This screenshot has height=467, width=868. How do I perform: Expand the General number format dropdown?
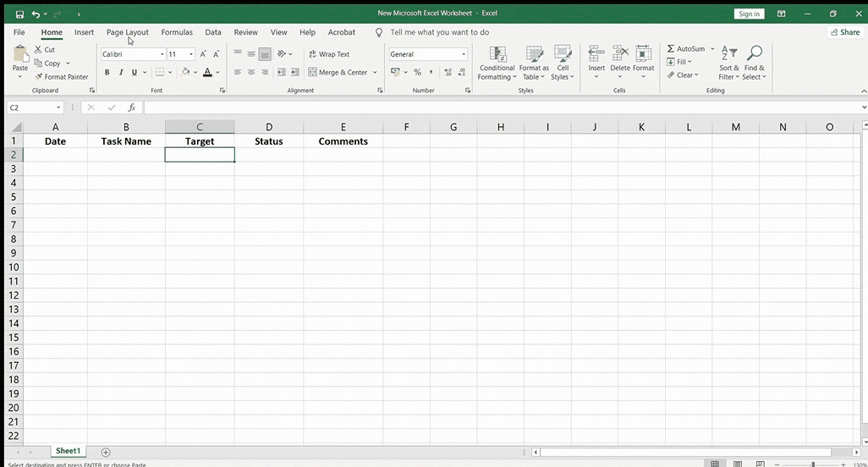pos(464,54)
